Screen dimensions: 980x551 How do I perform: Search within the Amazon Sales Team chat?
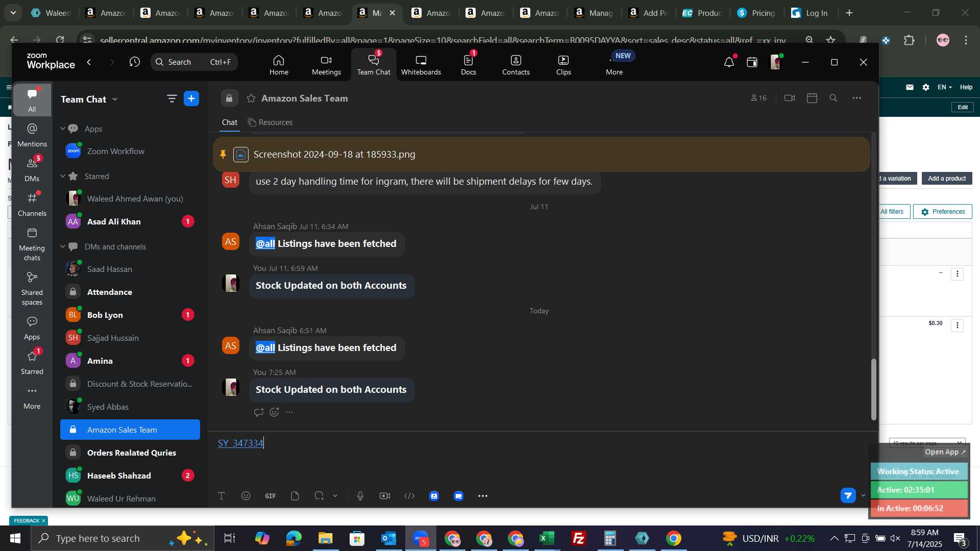click(834, 98)
